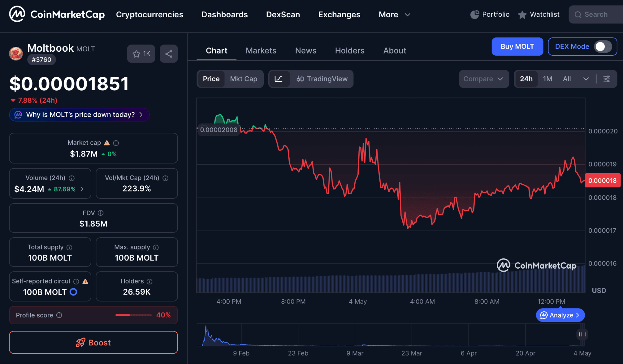Open the Compare dropdown
The image size is (623, 364).
(x=484, y=79)
